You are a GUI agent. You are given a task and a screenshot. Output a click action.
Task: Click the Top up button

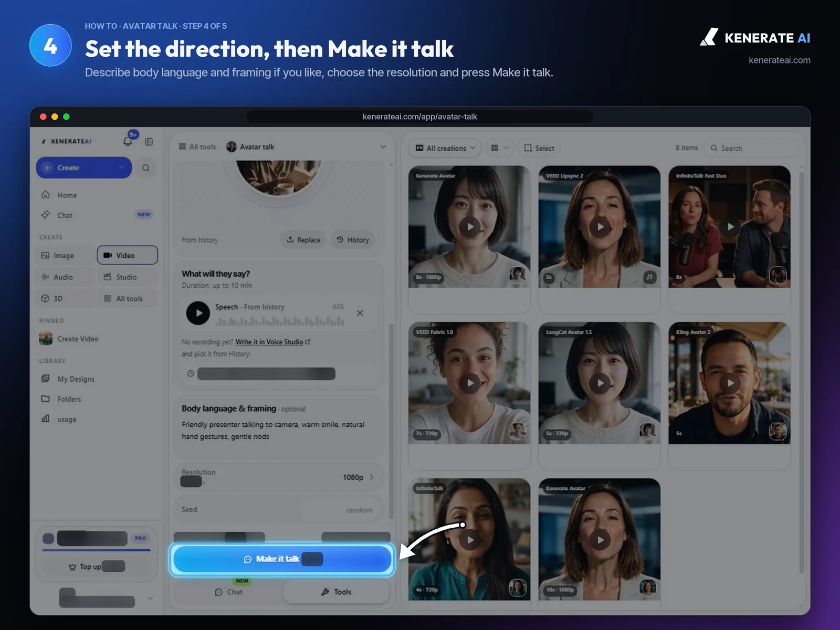(97, 566)
